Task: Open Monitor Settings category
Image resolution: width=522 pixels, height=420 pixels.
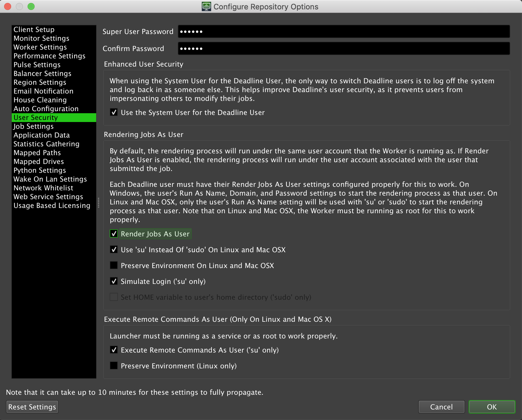Action: point(54,38)
